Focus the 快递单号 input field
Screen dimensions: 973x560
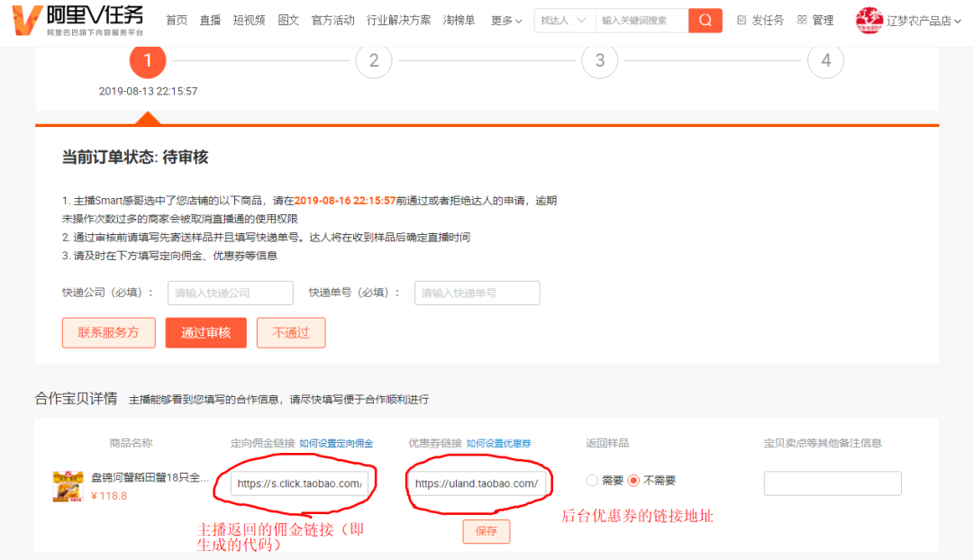(x=477, y=293)
